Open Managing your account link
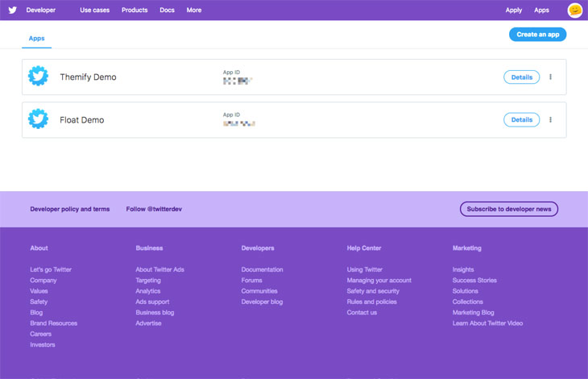The height and width of the screenshot is (379, 588). click(379, 281)
